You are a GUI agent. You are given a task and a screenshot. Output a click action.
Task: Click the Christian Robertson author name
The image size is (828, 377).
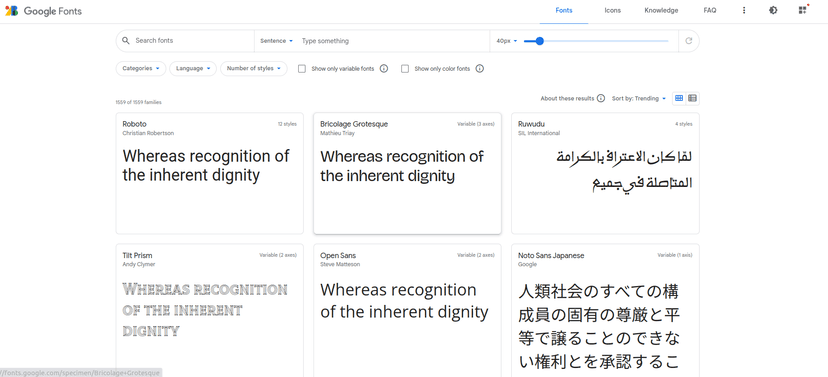tap(148, 133)
